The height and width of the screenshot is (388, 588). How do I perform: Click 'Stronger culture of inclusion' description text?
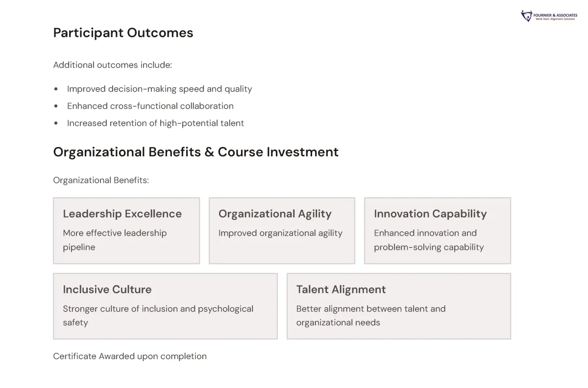tap(158, 315)
